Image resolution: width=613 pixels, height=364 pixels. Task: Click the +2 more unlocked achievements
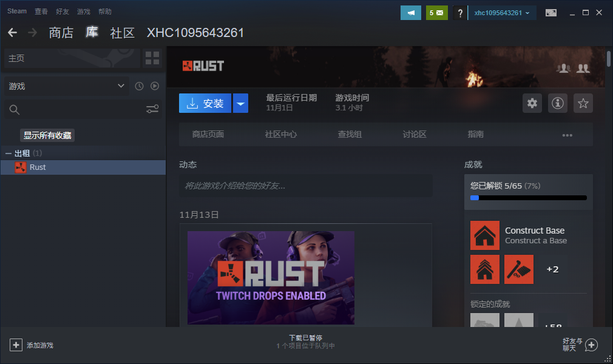[x=552, y=269]
